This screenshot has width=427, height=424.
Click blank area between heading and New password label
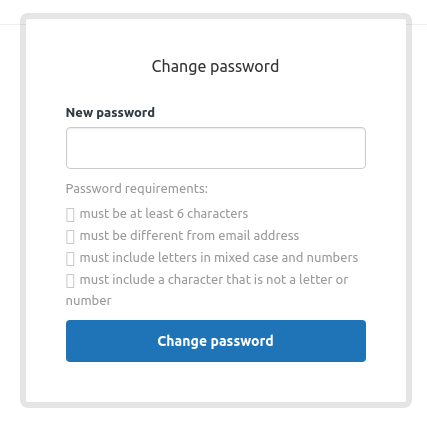tap(216, 91)
